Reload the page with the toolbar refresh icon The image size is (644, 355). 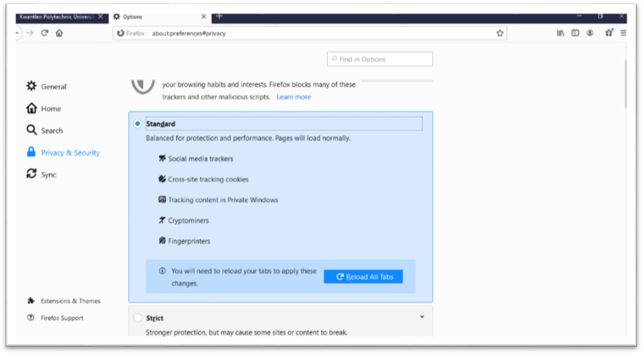coord(45,33)
